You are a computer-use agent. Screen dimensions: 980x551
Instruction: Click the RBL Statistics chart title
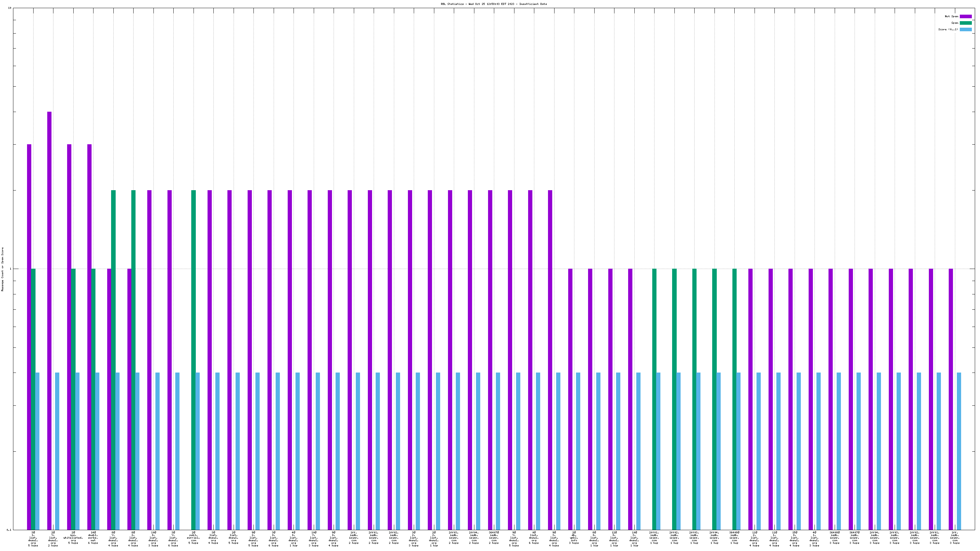pyautogui.click(x=494, y=4)
